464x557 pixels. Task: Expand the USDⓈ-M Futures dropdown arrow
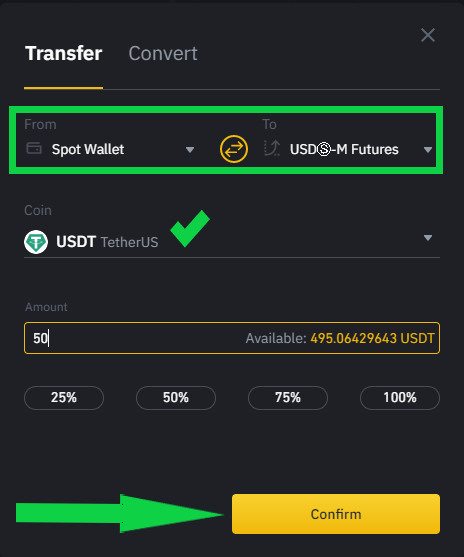click(x=428, y=150)
